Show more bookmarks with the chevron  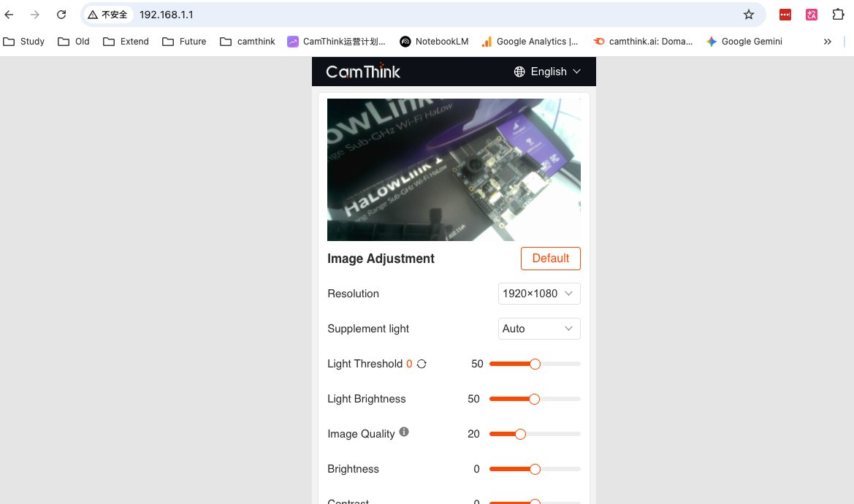tap(827, 42)
